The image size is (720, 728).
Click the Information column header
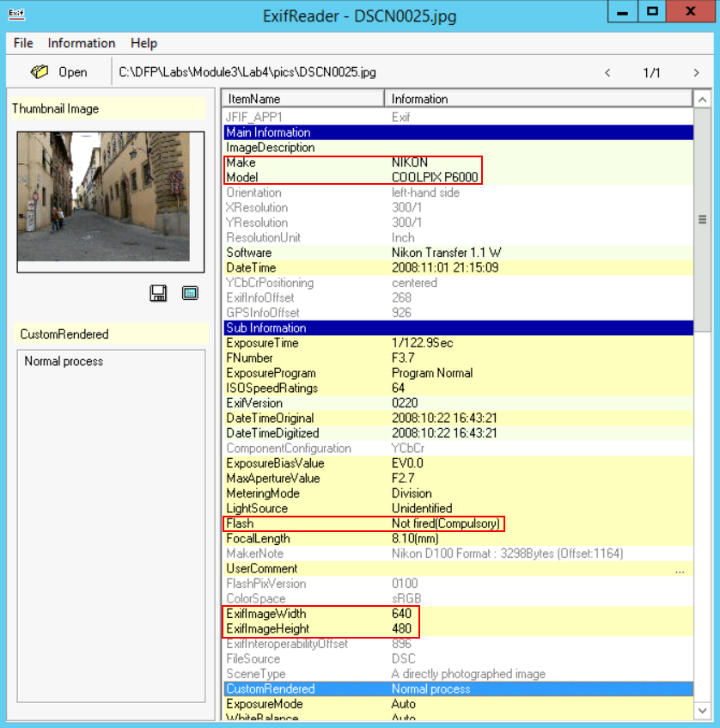539,99
